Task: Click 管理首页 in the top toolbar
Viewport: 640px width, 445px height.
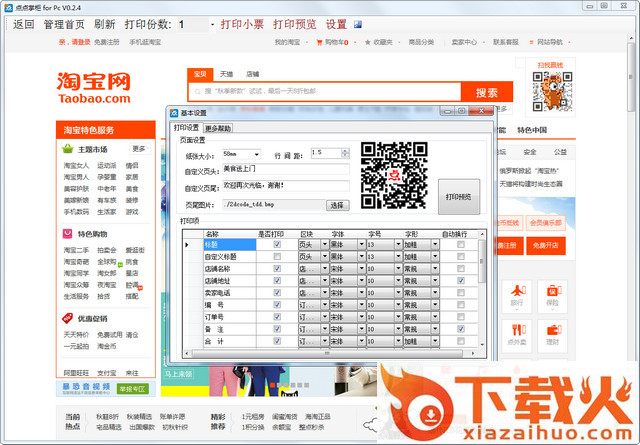Action: [64, 24]
